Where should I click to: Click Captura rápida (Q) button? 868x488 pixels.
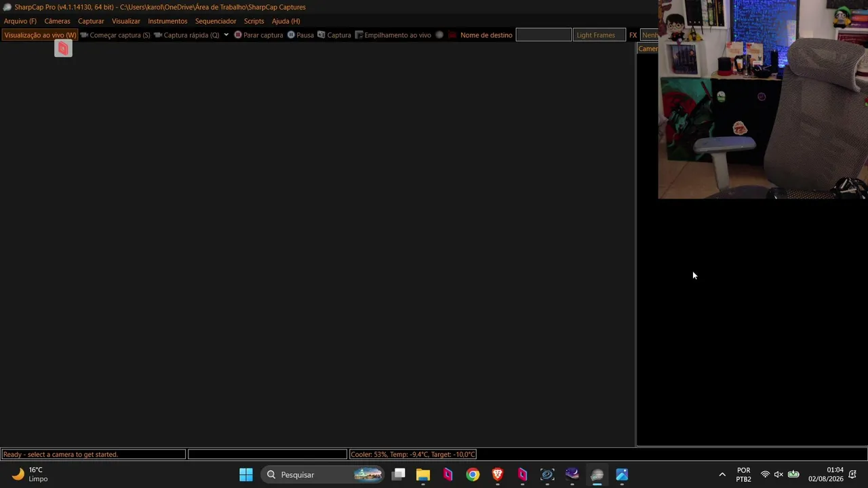(x=186, y=35)
